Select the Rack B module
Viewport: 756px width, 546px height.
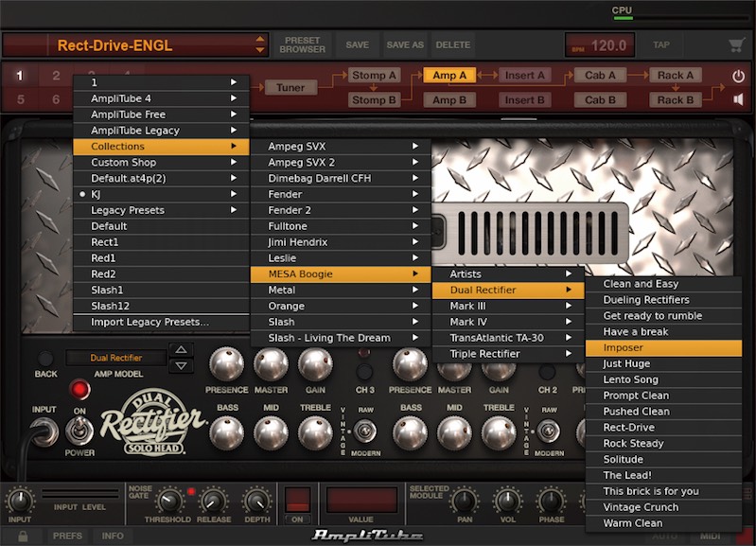(x=675, y=100)
